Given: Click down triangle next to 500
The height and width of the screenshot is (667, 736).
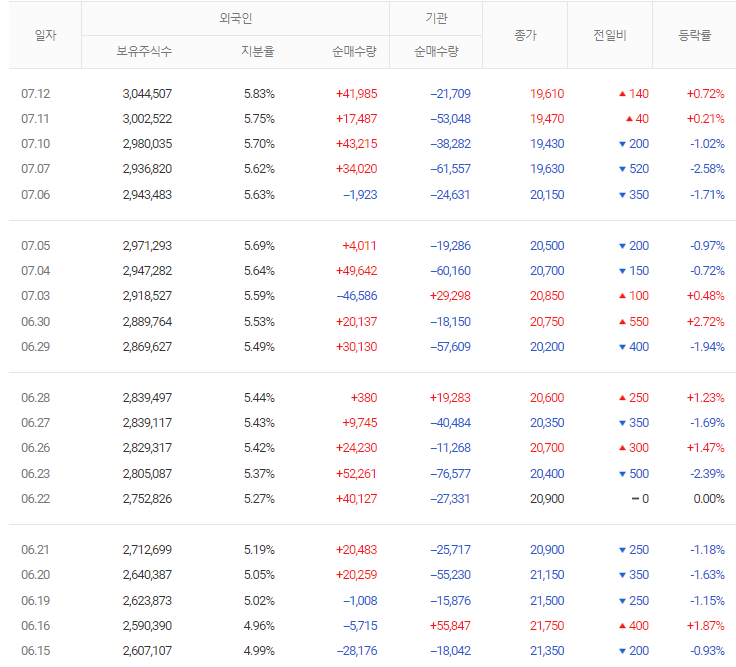Looking at the screenshot, I should pos(622,474).
